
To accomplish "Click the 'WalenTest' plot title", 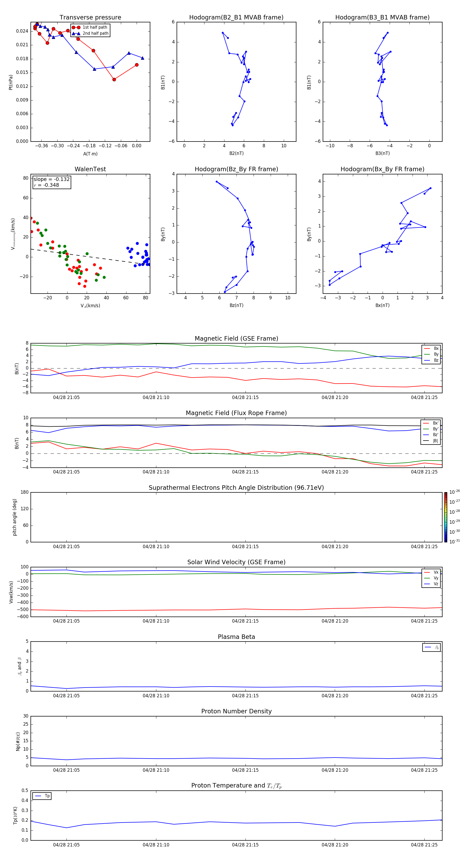I will pyautogui.click(x=90, y=169).
